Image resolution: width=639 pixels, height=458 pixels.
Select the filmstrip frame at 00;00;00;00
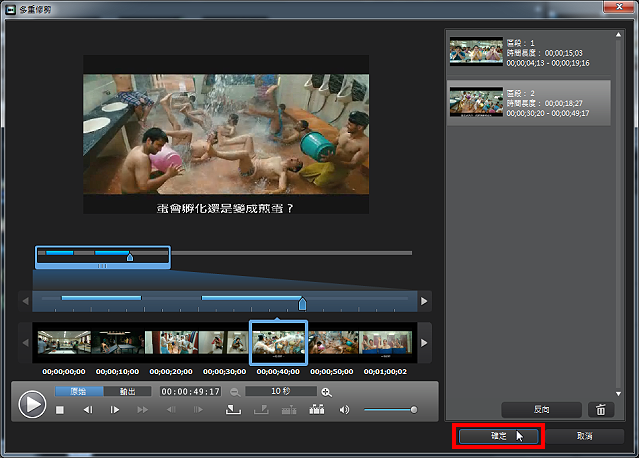click(x=64, y=342)
